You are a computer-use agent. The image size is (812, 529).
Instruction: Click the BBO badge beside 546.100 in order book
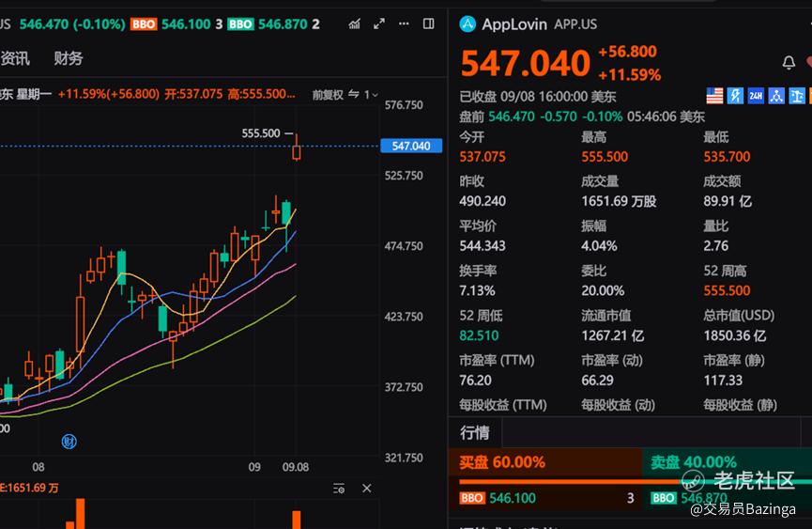point(472,498)
